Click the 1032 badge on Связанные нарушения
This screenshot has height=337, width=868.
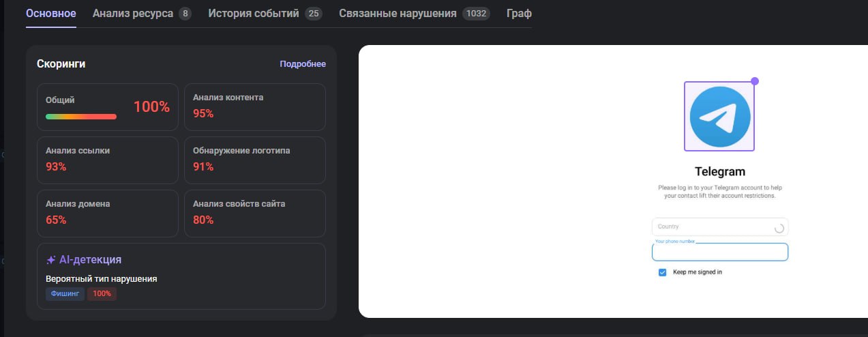tap(476, 14)
